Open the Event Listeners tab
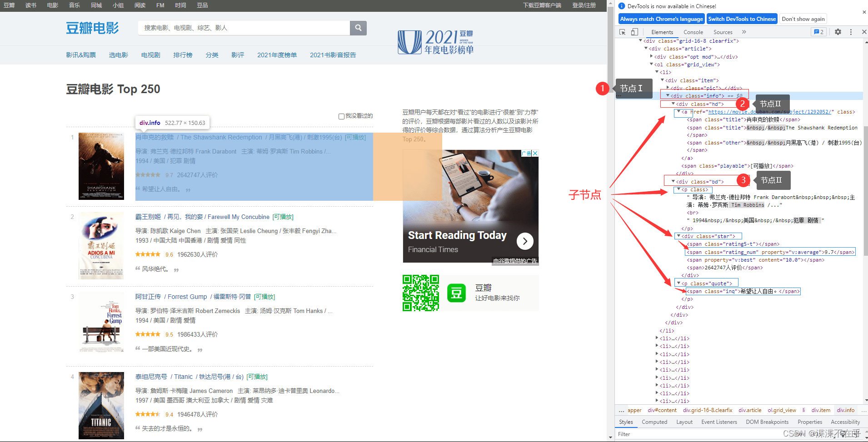The height and width of the screenshot is (442, 868). [719, 422]
